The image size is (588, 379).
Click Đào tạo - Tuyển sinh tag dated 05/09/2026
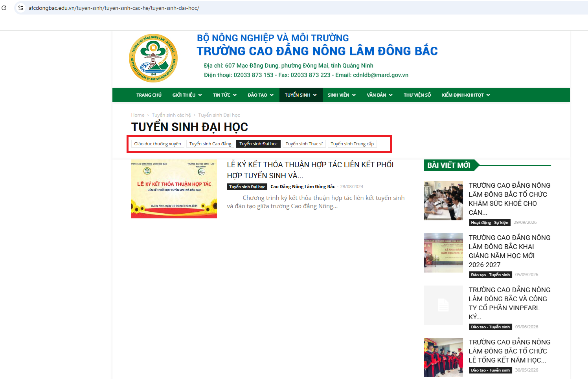tap(491, 275)
